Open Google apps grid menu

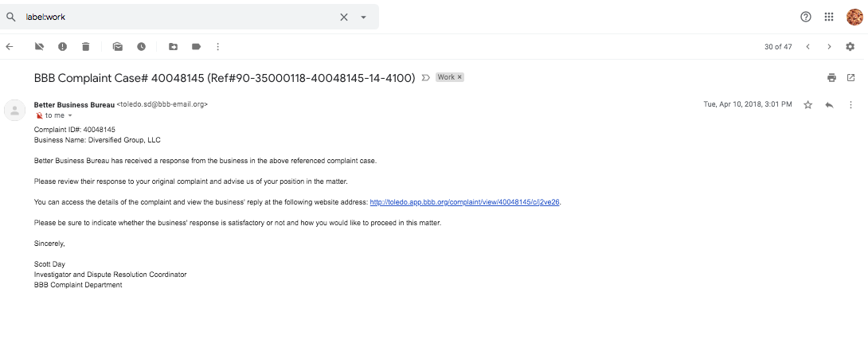click(x=829, y=17)
